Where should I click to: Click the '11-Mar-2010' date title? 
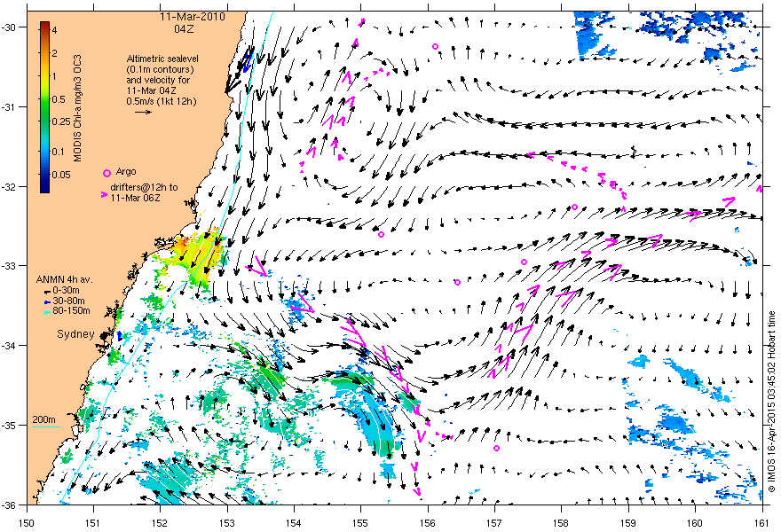tap(193, 17)
